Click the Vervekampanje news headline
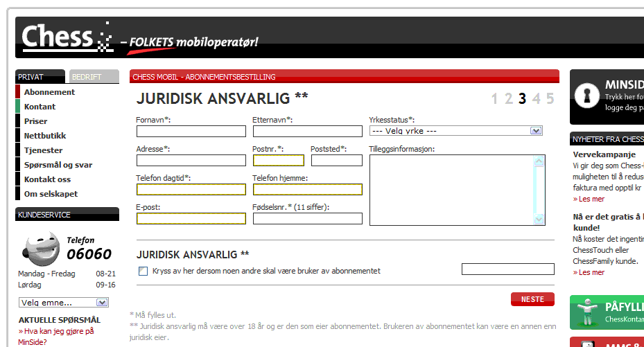 604,154
